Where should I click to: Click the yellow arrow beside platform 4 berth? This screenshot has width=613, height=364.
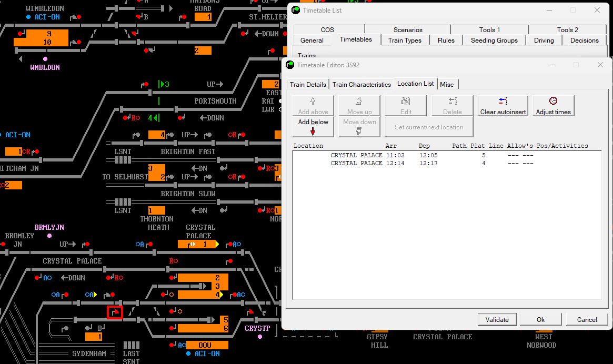pyautogui.click(x=222, y=295)
